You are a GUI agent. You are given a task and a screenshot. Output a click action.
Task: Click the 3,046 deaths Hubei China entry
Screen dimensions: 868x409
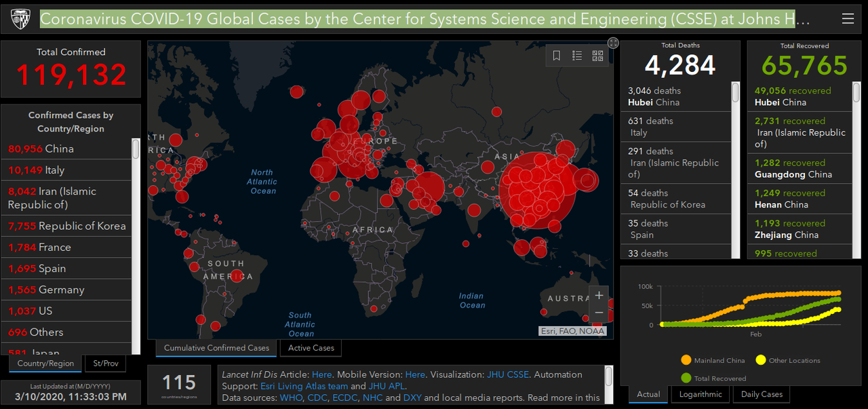[676, 96]
